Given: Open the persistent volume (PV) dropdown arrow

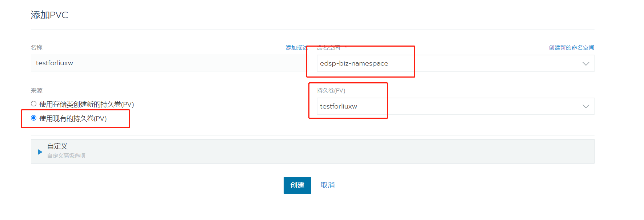Looking at the screenshot, I should coord(585,106).
